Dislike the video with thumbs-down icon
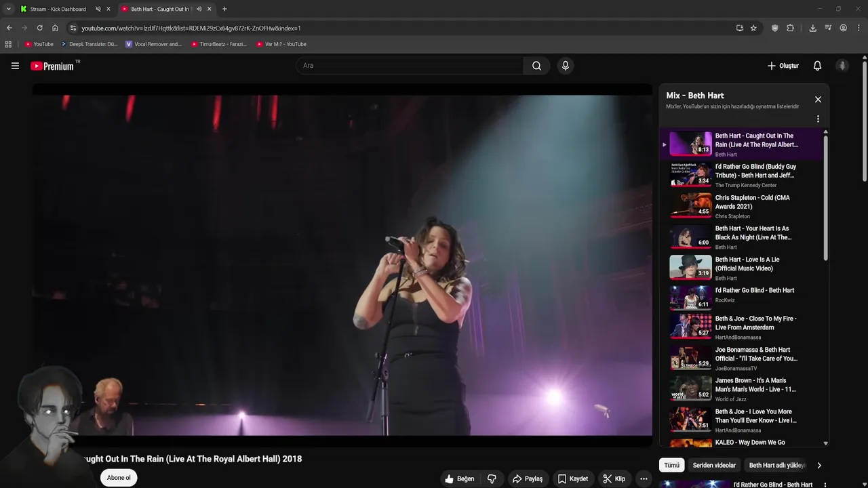The height and width of the screenshot is (488, 868). pos(492,479)
